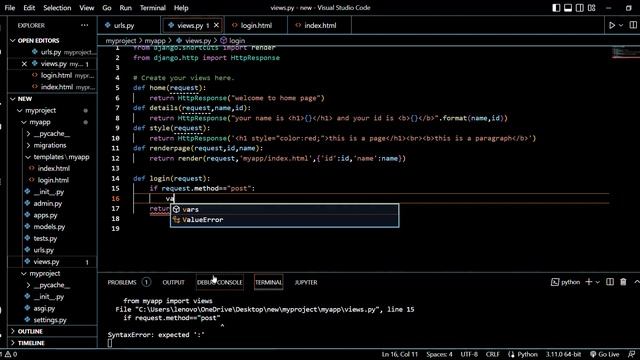
Task: Open the Edit menu
Action: 29,8
